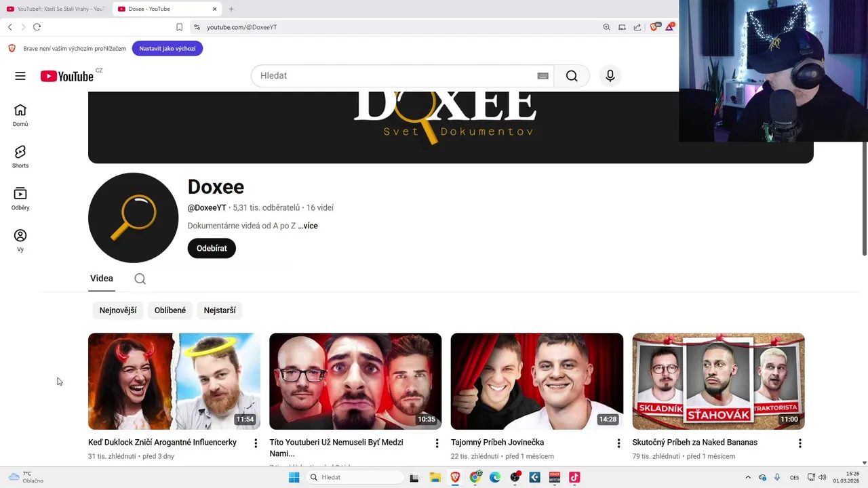Image resolution: width=868 pixels, height=488 pixels.
Task: Sort videos by Oblíbené
Action: pyautogui.click(x=170, y=310)
